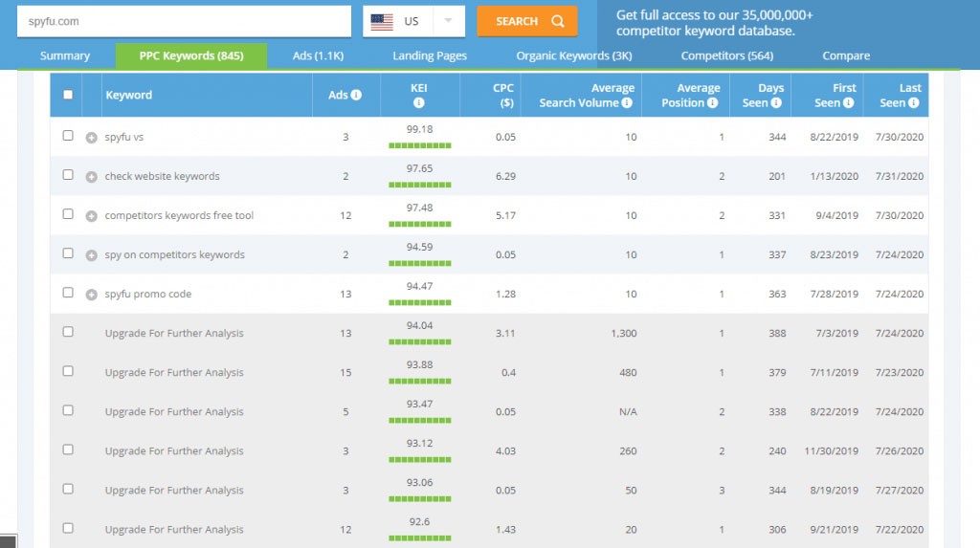Click info icon beside Search Volume header
Screen dimensions: 980x548
pyautogui.click(x=627, y=103)
